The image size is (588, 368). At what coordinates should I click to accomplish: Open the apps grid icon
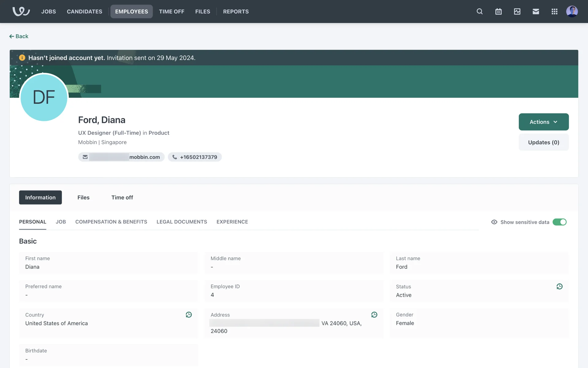point(554,11)
